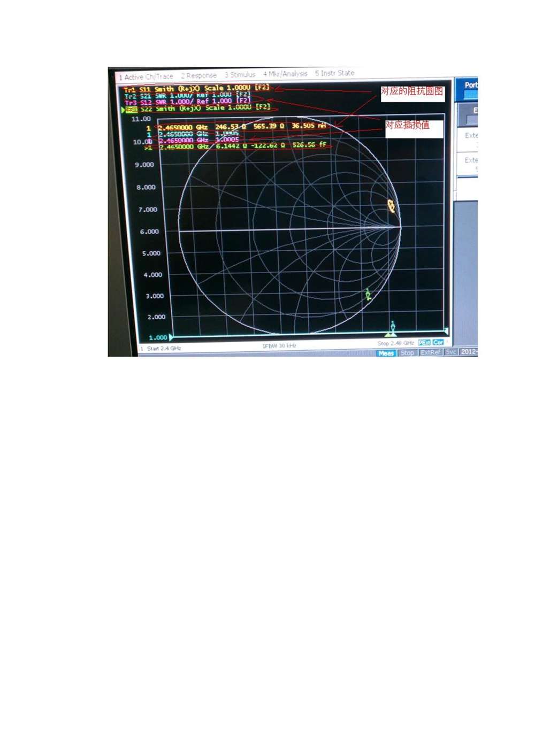Click the PExt indicator badge

[x=424, y=342]
